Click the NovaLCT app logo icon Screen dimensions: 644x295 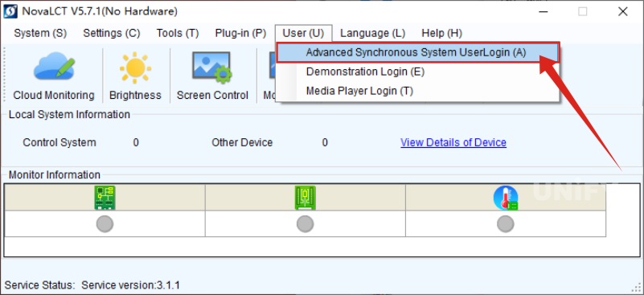(10, 11)
